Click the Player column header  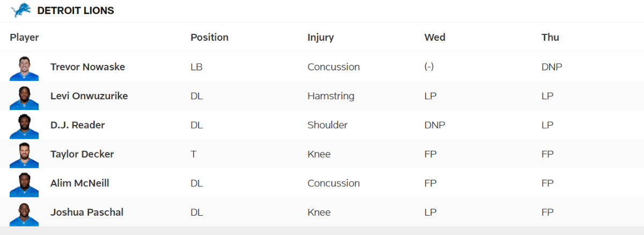(24, 38)
